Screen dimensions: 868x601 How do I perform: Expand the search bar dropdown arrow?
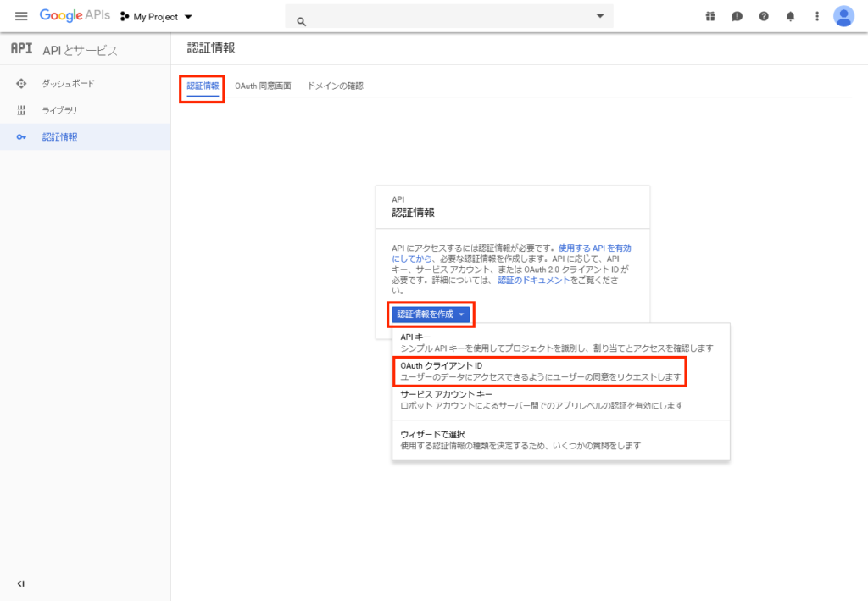pos(600,16)
